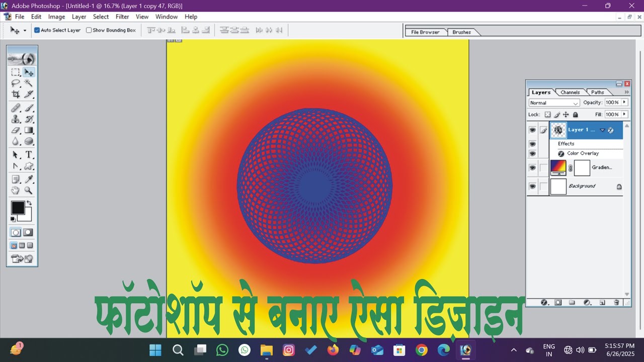
Task: Select the Pen tool
Action: click(16, 166)
